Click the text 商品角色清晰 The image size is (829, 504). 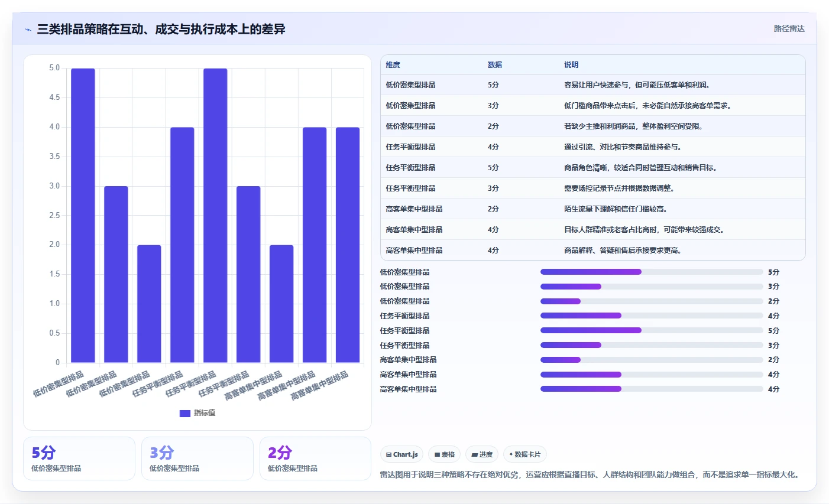click(x=585, y=168)
